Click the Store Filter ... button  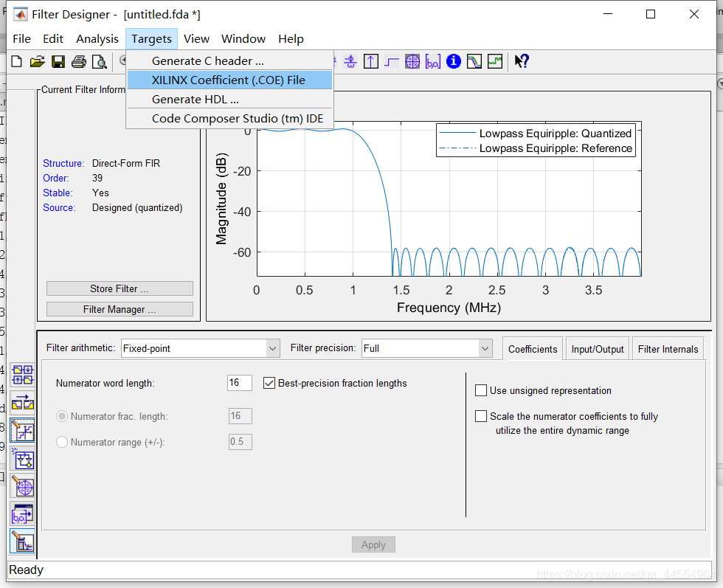point(120,288)
